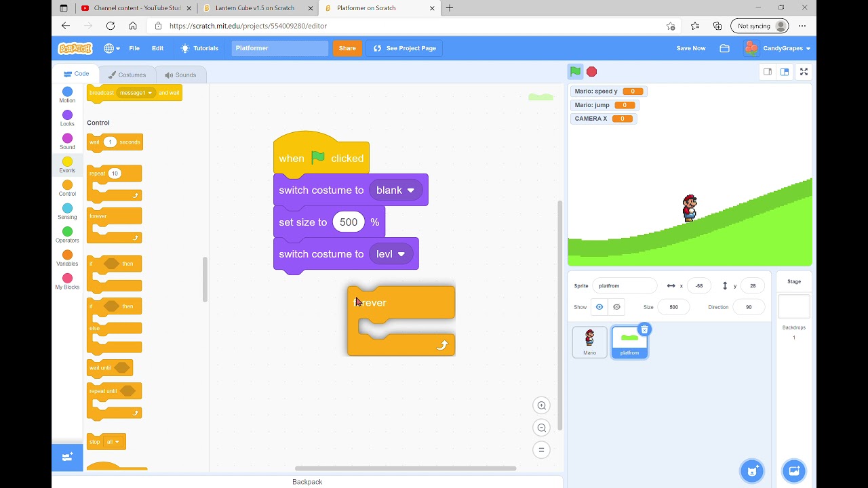Jump to Events block category
The image size is (868, 488).
pos(67,165)
